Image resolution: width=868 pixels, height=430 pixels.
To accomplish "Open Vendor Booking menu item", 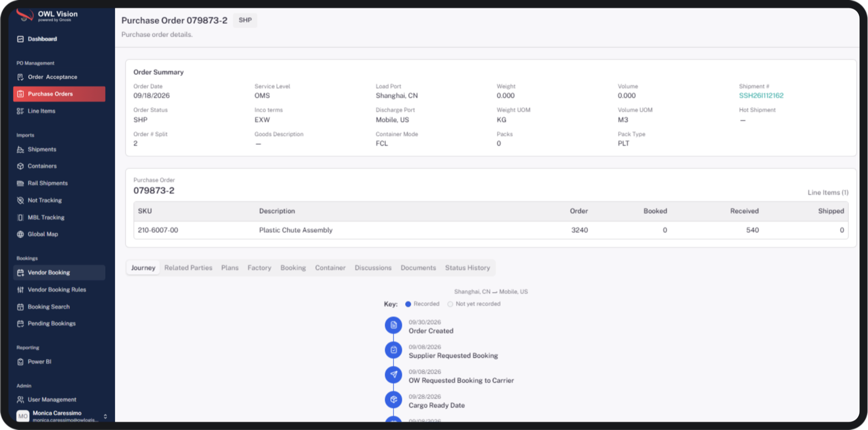I will (x=59, y=273).
